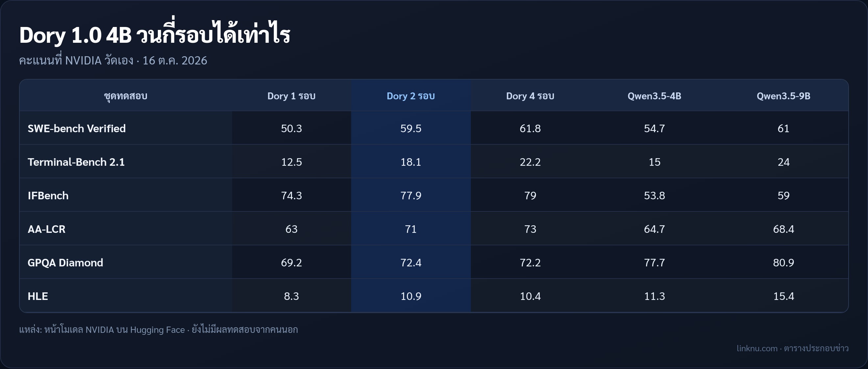Click the 8.3 HLE score cell

291,296
